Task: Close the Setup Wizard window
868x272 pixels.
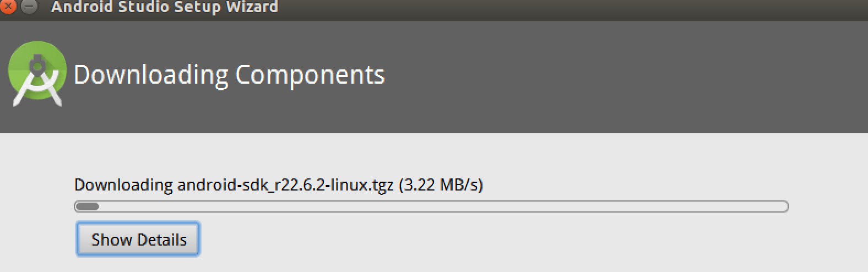Action: [x=8, y=6]
